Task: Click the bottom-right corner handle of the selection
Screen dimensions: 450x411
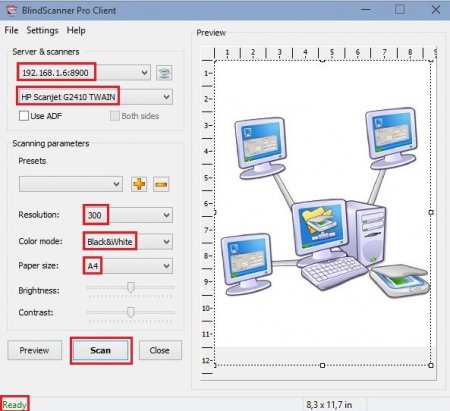Action: [431, 365]
